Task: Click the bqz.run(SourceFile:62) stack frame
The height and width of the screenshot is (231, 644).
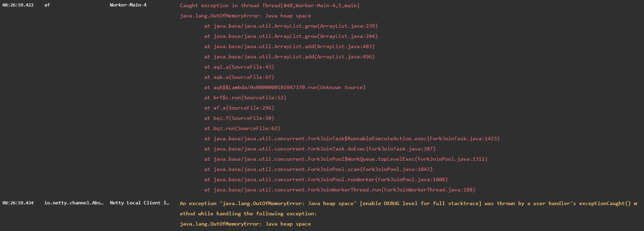Action: [x=242, y=128]
